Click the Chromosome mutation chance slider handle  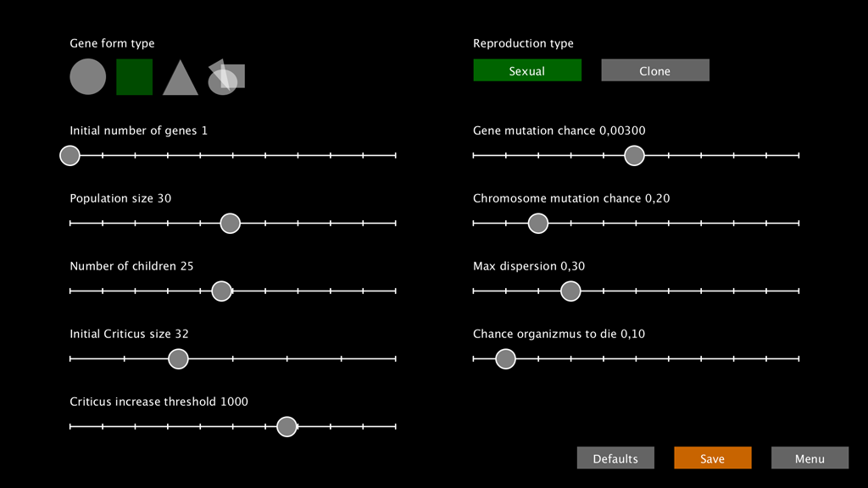coord(537,224)
